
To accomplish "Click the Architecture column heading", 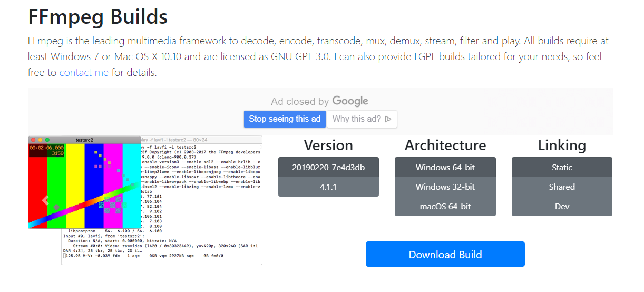I will coord(445,145).
